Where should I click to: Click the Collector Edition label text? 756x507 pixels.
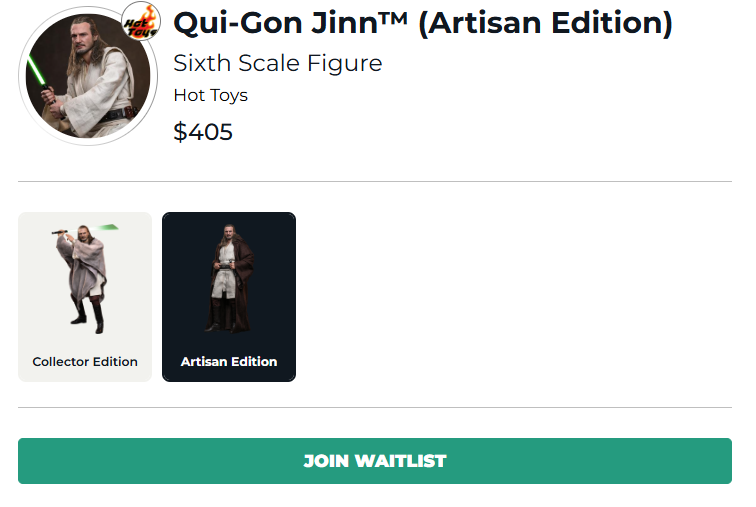85,361
